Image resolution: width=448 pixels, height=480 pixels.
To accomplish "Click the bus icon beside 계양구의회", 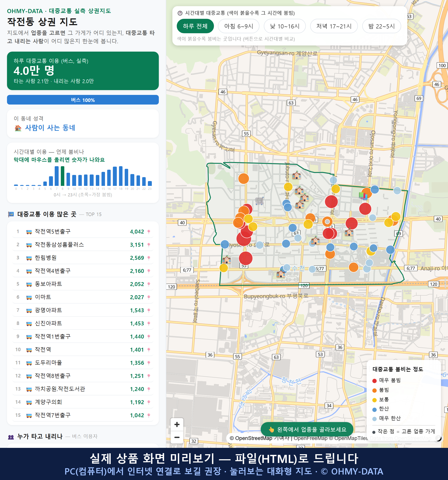I will click(29, 402).
